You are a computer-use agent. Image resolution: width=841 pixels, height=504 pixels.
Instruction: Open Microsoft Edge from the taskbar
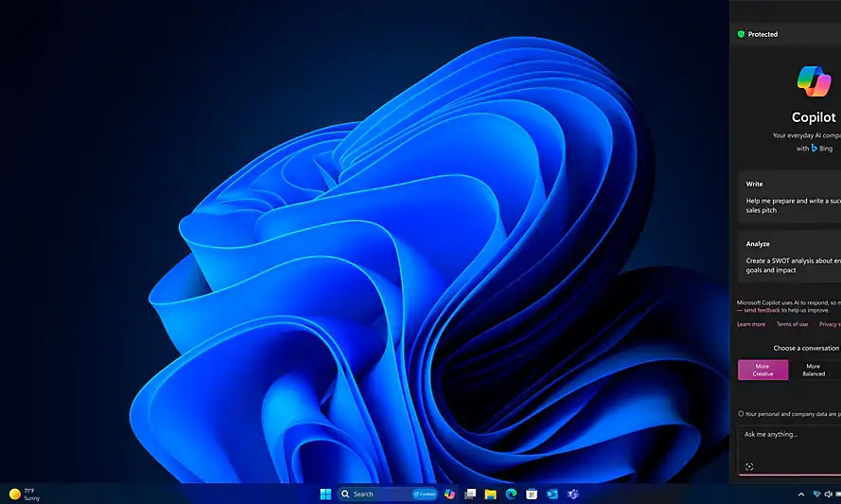(x=511, y=494)
